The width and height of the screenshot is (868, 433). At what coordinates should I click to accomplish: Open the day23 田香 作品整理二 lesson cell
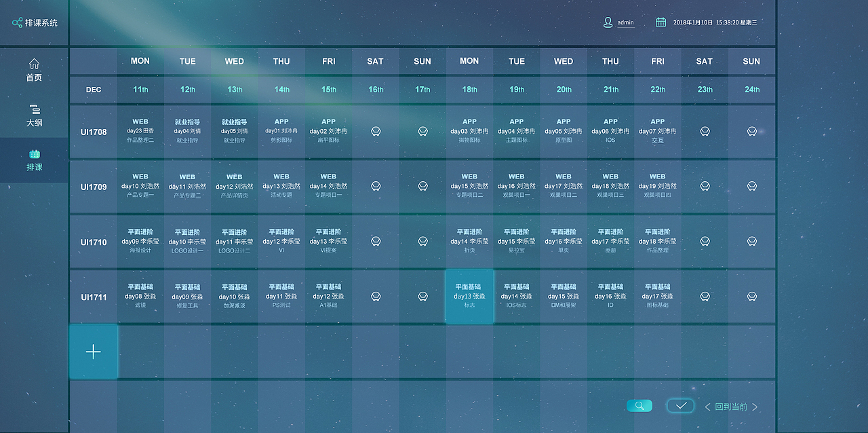[x=140, y=131]
